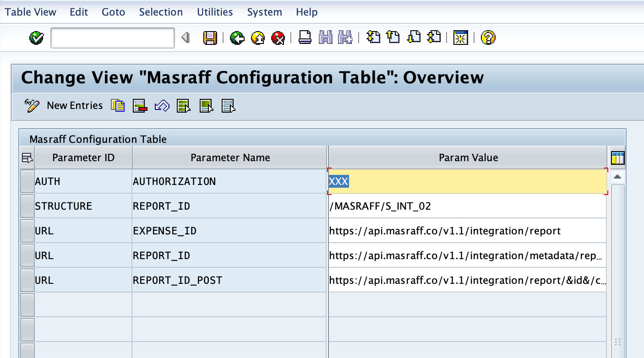Click the STRUCTURE Parameter ID cell

click(x=83, y=206)
